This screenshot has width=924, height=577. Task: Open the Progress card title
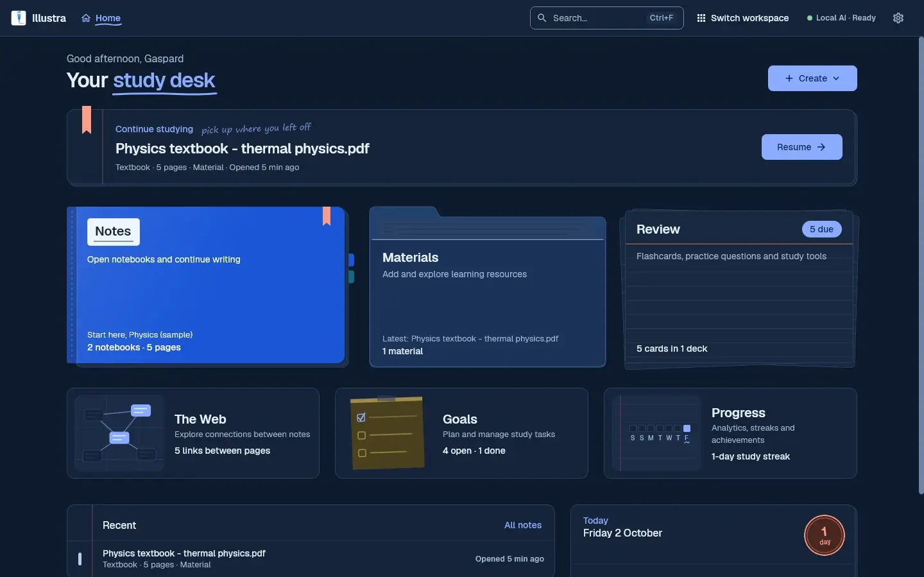click(x=739, y=413)
